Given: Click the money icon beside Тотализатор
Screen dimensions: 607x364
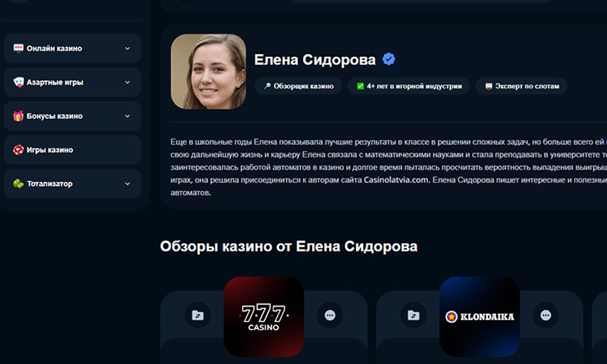Looking at the screenshot, I should [x=18, y=184].
